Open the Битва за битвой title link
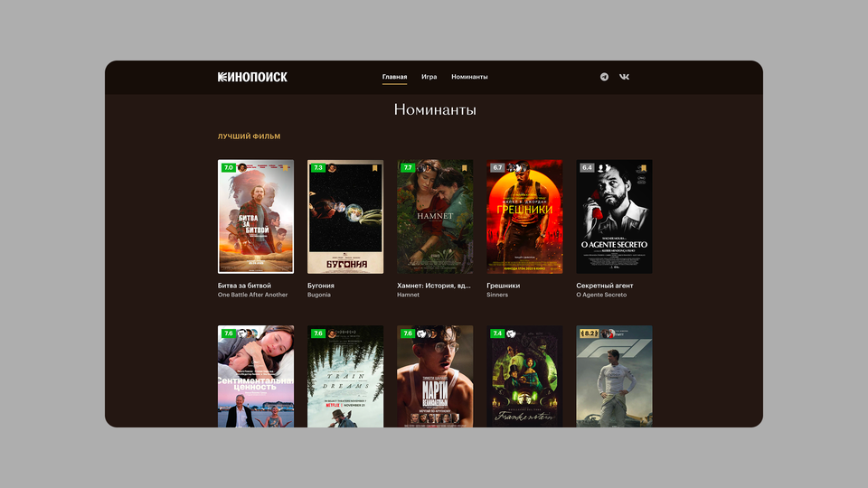 tap(244, 286)
